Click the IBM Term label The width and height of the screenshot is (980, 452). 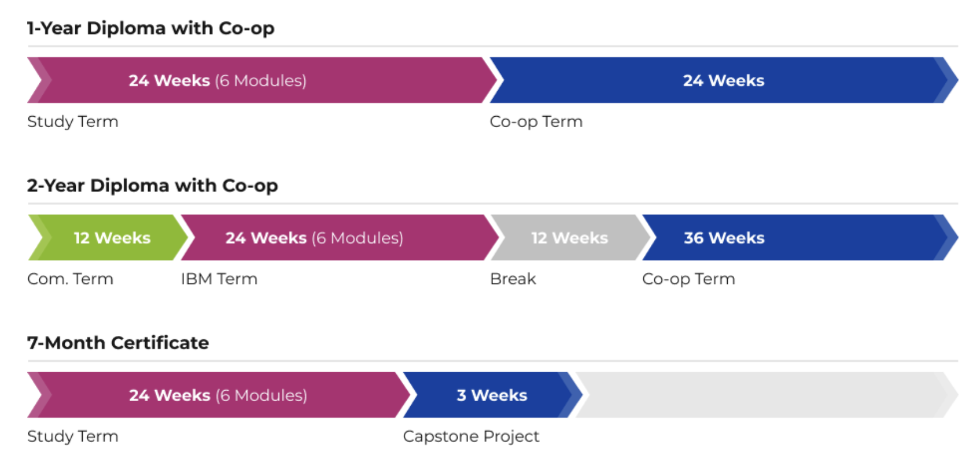click(219, 279)
